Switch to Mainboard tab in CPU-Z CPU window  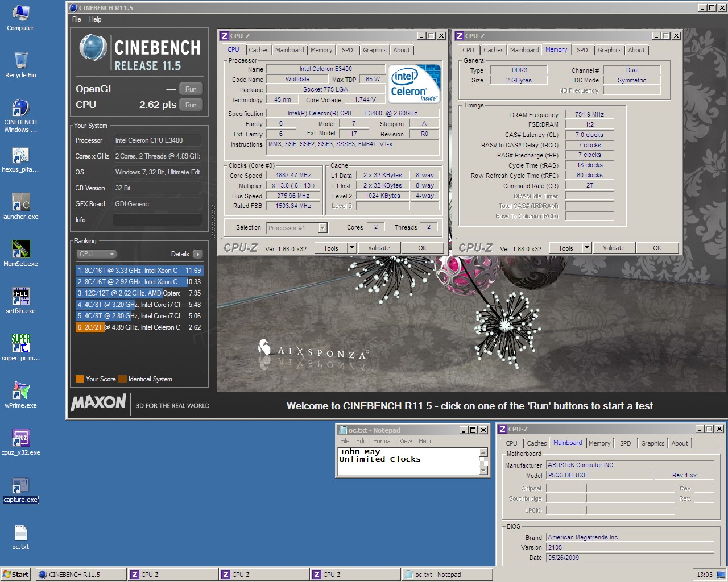tap(289, 50)
